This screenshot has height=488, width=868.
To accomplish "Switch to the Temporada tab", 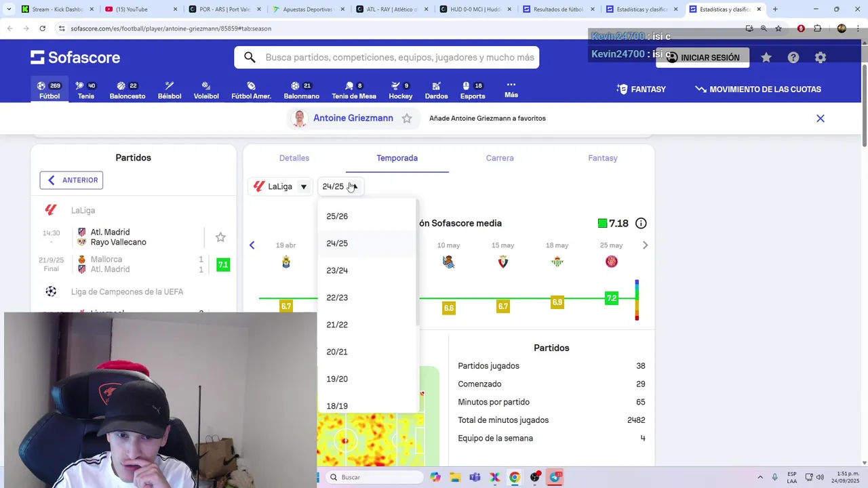I will (x=397, y=158).
